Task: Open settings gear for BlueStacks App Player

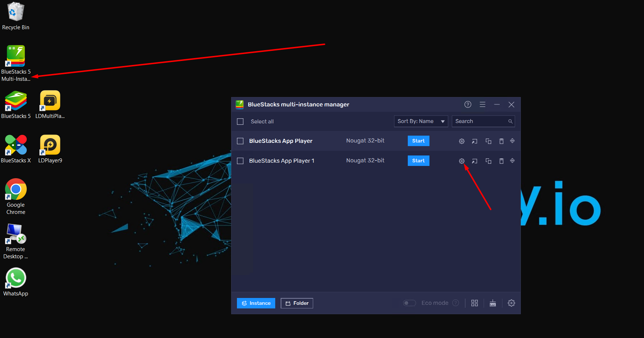Action: click(x=462, y=141)
